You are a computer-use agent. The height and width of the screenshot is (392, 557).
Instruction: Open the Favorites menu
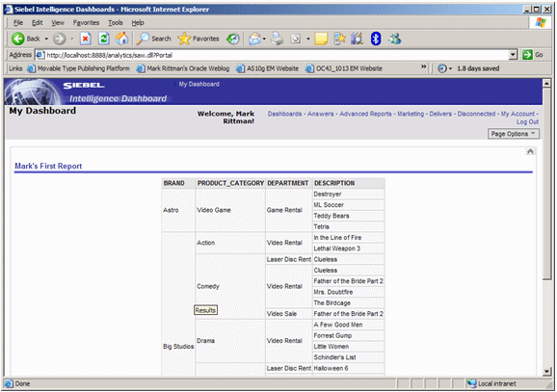tap(86, 23)
